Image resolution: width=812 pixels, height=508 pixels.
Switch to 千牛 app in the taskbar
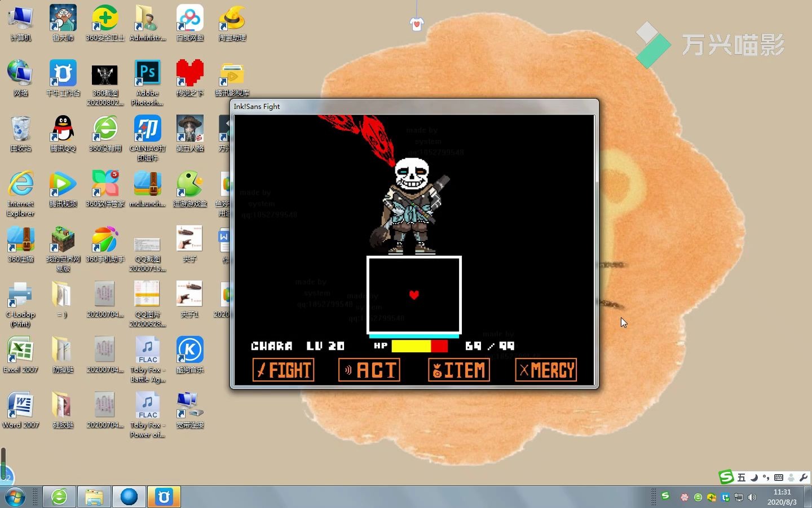pyautogui.click(x=164, y=497)
